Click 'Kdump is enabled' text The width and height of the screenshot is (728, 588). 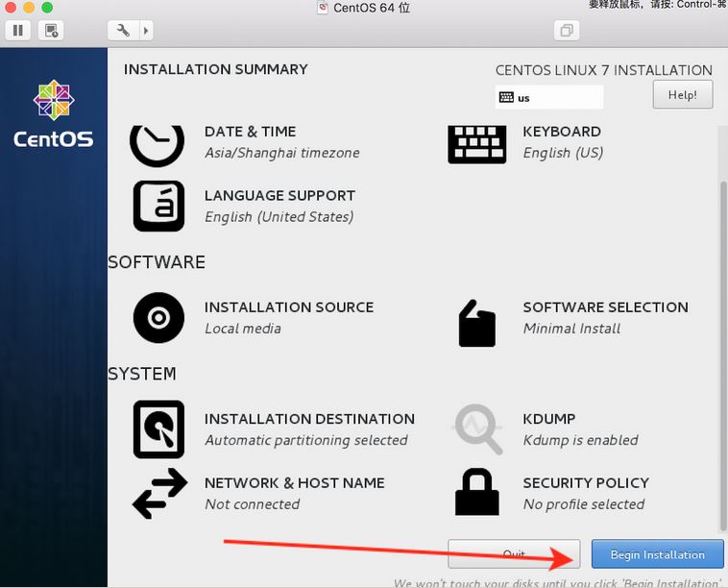coord(581,440)
